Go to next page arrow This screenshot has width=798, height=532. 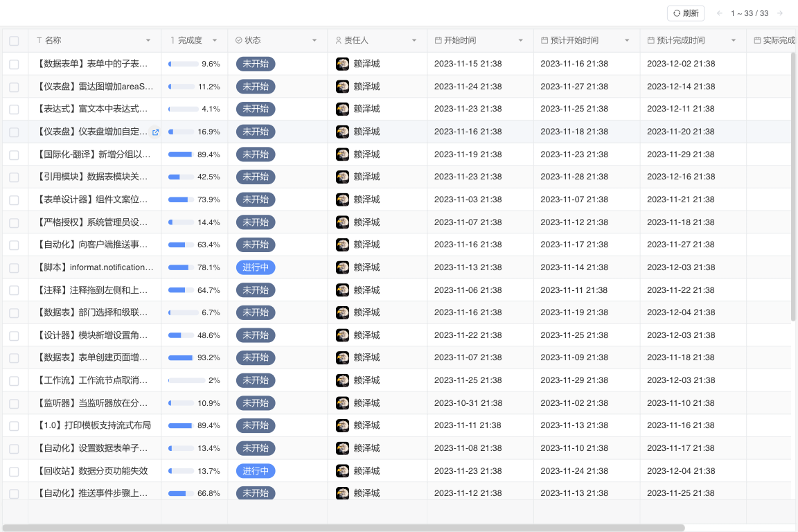780,13
